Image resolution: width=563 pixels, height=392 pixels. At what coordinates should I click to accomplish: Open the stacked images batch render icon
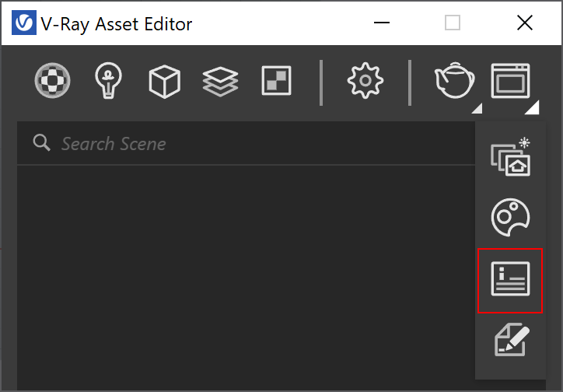coord(511,156)
